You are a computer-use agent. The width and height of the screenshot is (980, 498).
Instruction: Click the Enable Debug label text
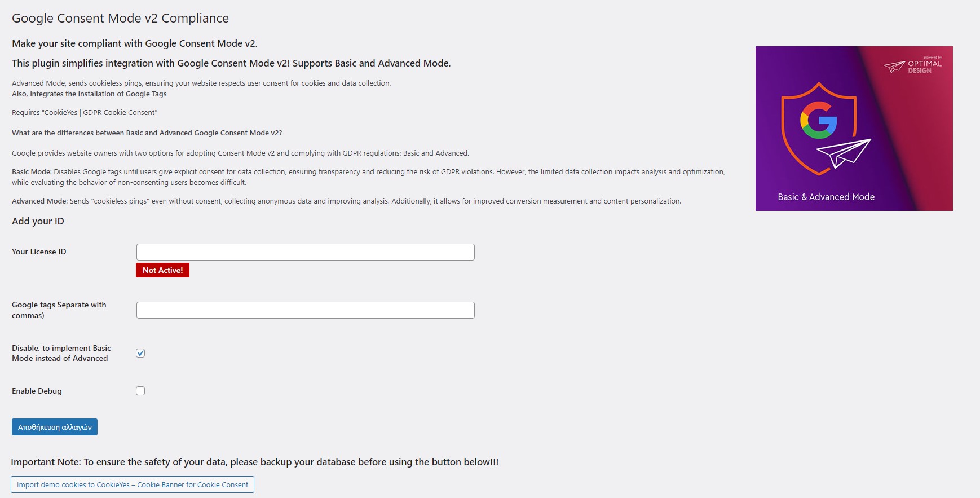point(37,391)
